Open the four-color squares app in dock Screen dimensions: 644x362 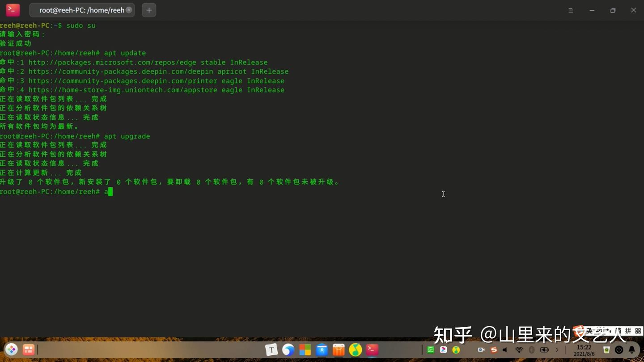305,349
